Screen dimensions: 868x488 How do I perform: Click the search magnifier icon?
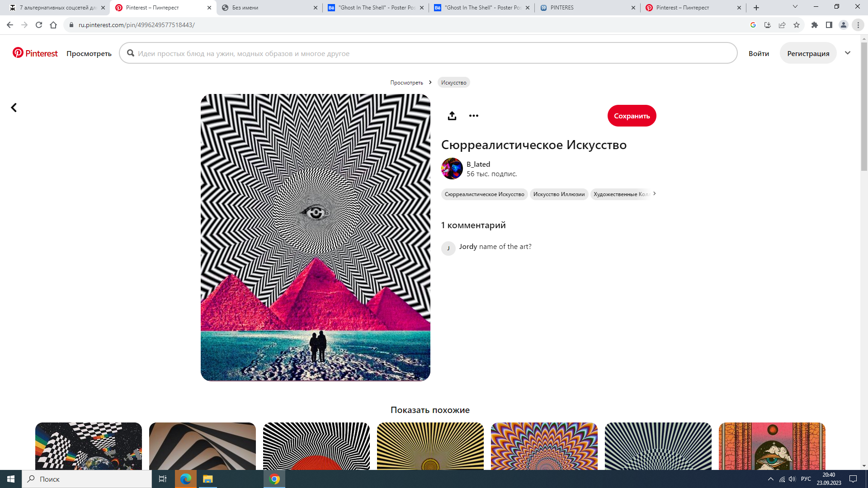tap(131, 53)
